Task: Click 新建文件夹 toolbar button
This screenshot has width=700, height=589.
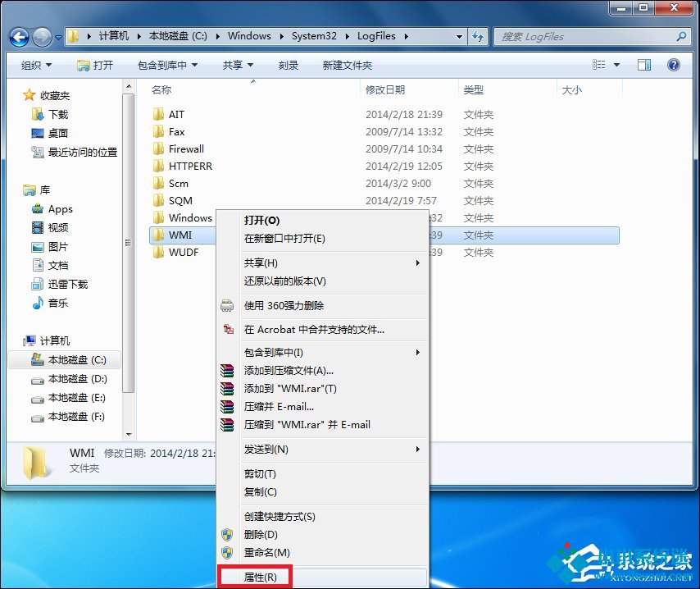Action: coord(348,66)
